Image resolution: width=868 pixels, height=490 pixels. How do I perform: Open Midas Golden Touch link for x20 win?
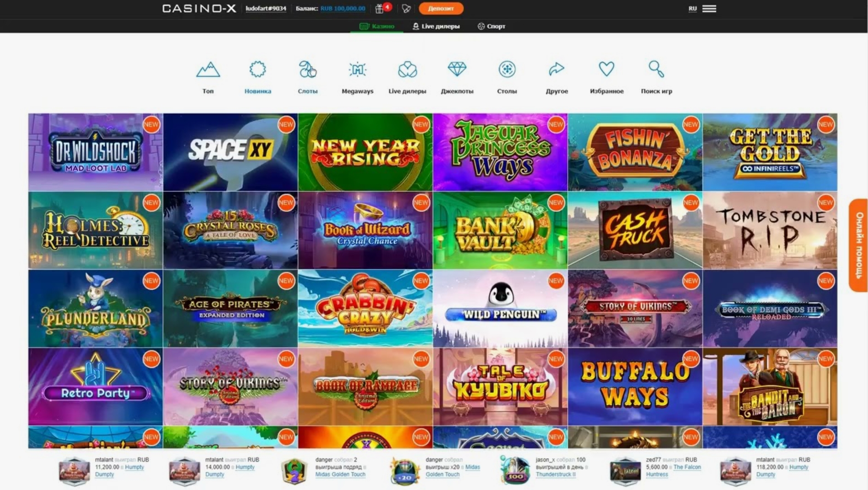453,471
